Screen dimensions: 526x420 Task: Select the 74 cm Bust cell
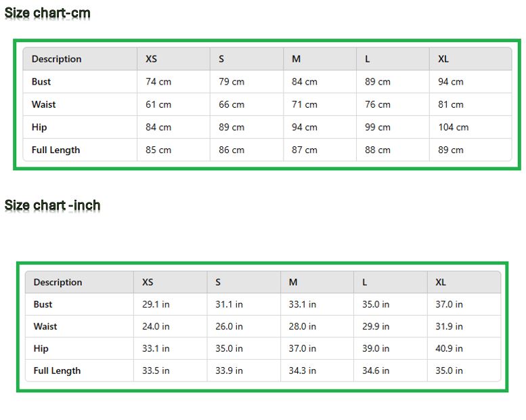(158, 82)
